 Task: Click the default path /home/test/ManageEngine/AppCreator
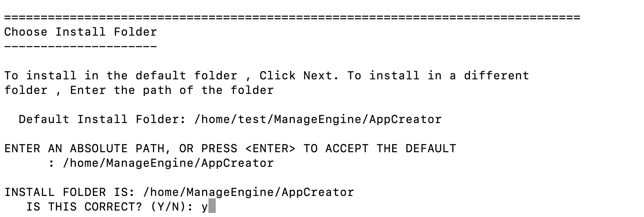tap(318, 119)
